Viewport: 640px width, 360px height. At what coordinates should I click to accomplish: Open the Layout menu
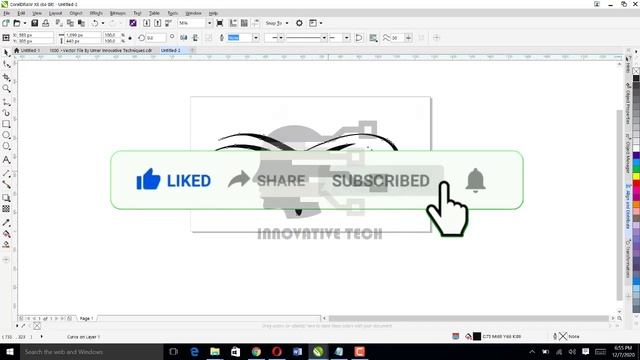tap(55, 13)
